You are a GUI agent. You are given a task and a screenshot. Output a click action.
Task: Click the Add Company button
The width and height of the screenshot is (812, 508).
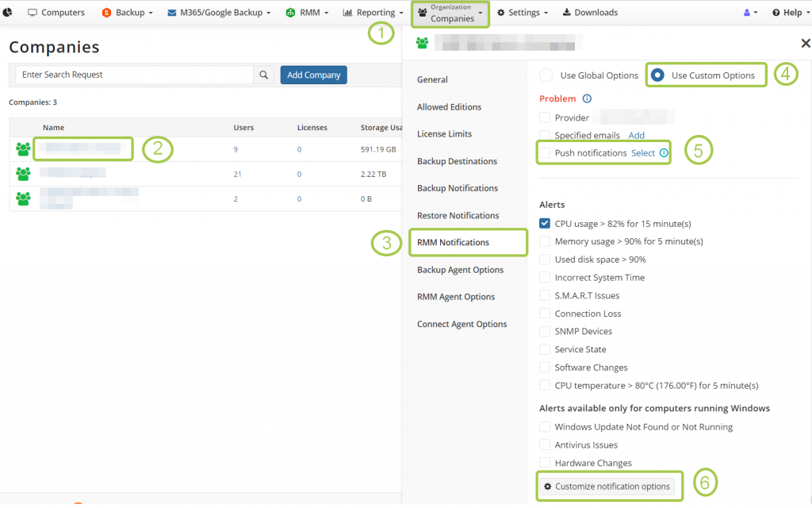point(313,75)
